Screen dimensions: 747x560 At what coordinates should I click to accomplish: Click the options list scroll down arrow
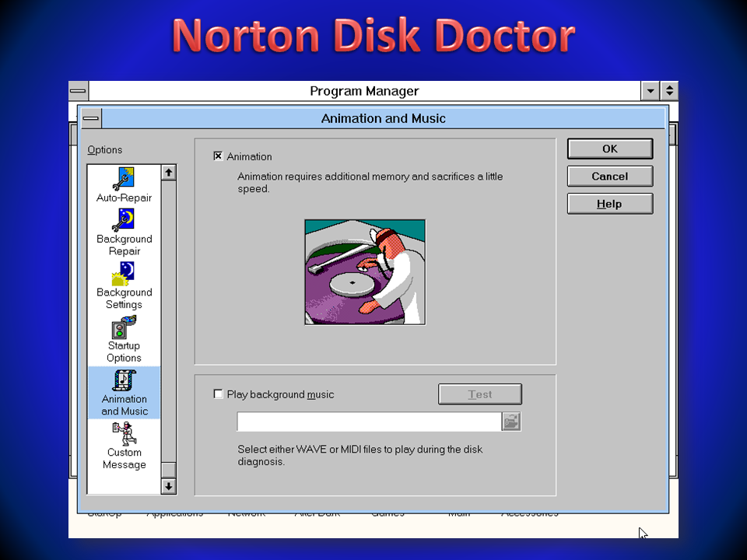169,487
